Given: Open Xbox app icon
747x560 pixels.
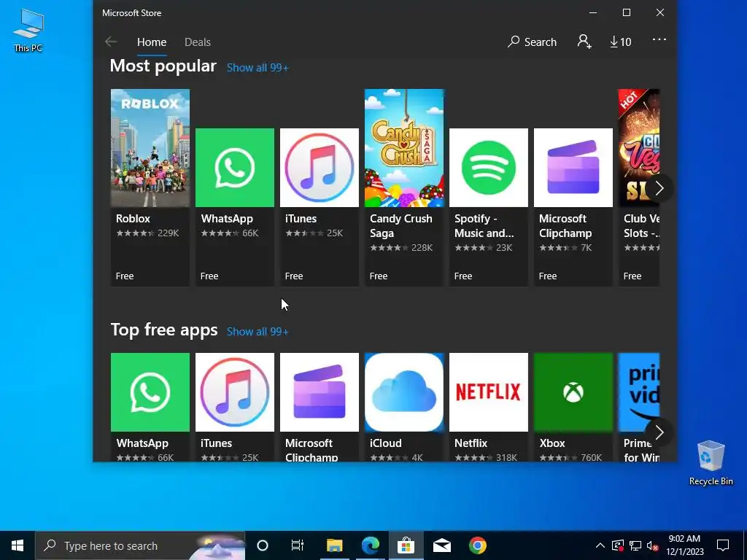Looking at the screenshot, I should (x=573, y=392).
